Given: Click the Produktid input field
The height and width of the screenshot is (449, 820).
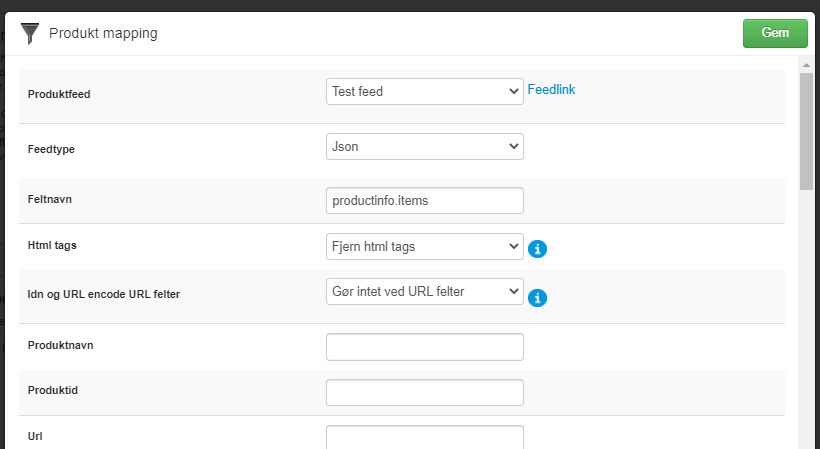Looking at the screenshot, I should tap(425, 393).
